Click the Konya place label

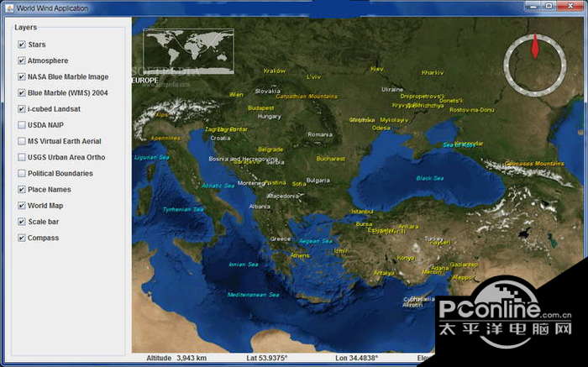click(406, 259)
